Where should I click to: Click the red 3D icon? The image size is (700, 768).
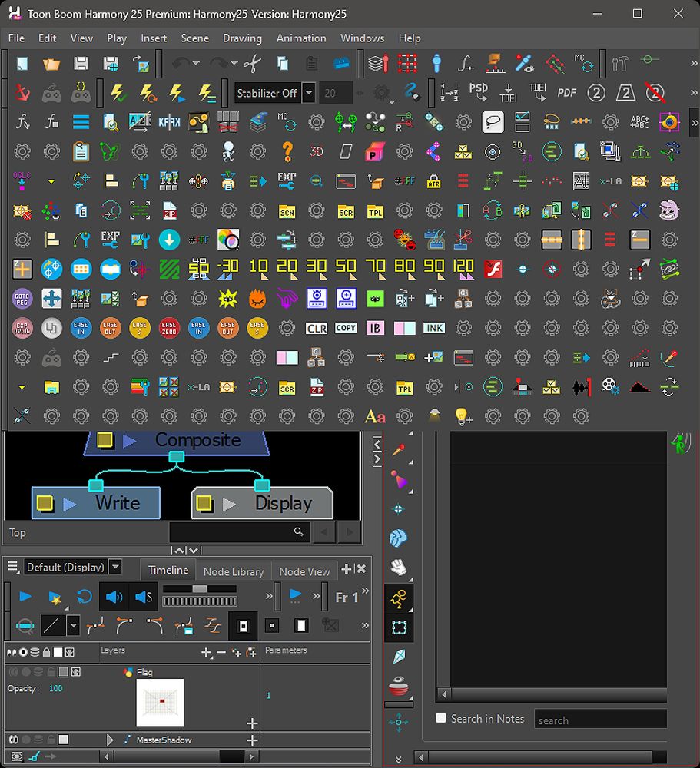[x=317, y=152]
